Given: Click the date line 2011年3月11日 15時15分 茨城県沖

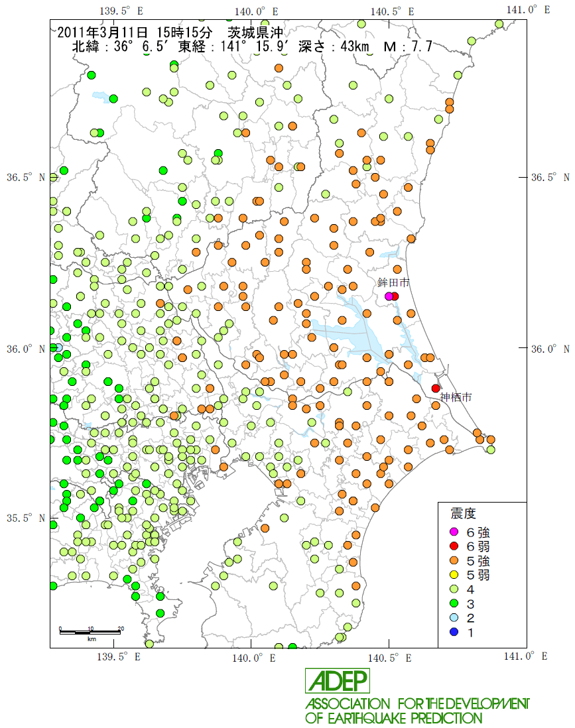Looking at the screenshot, I should 170,32.
